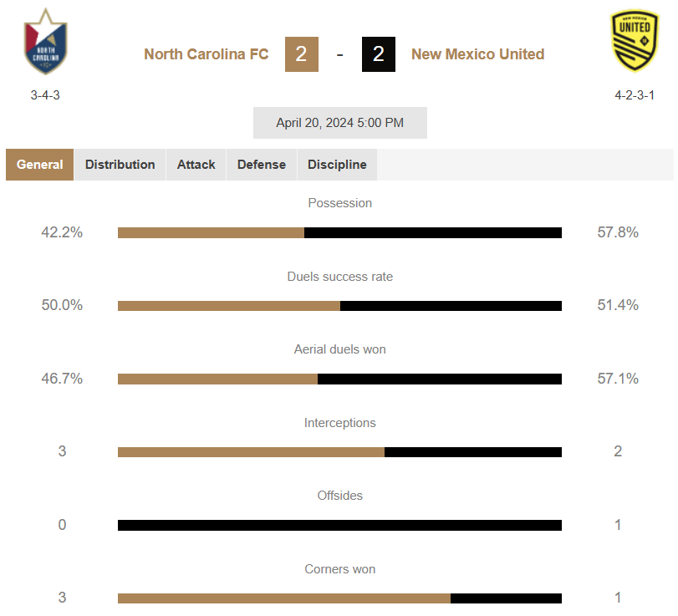
Task: View the Discipline tab
Action: [337, 165]
